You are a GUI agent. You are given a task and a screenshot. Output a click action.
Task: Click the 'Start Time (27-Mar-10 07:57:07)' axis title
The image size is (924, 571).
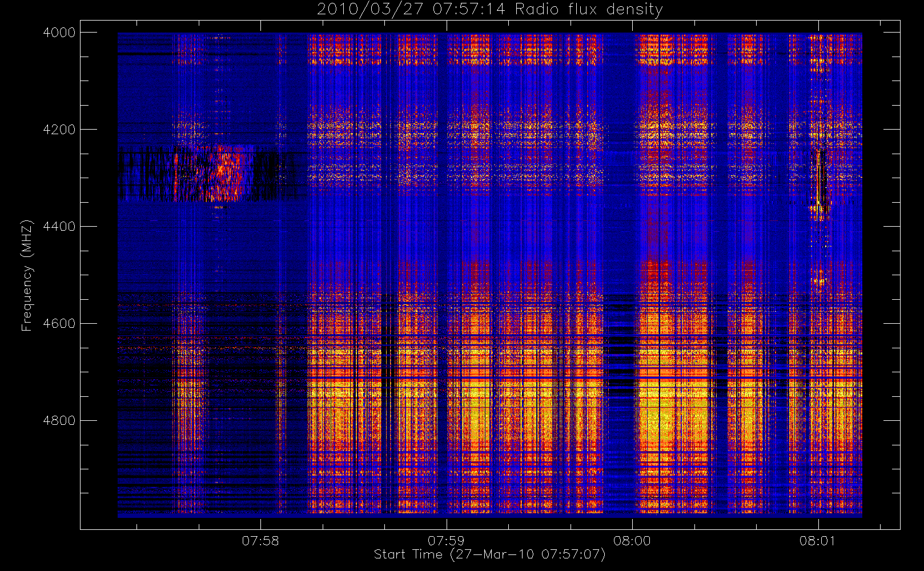click(489, 554)
